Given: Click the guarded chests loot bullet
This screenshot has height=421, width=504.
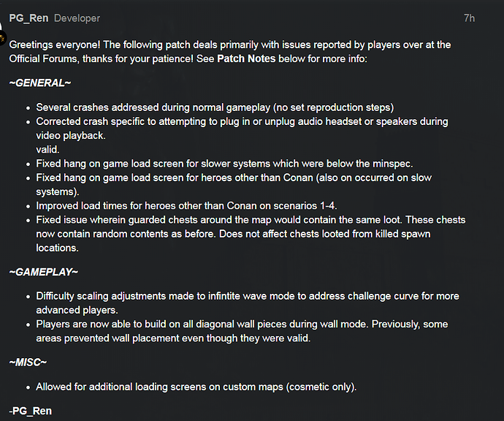Looking at the screenshot, I should tap(251, 234).
